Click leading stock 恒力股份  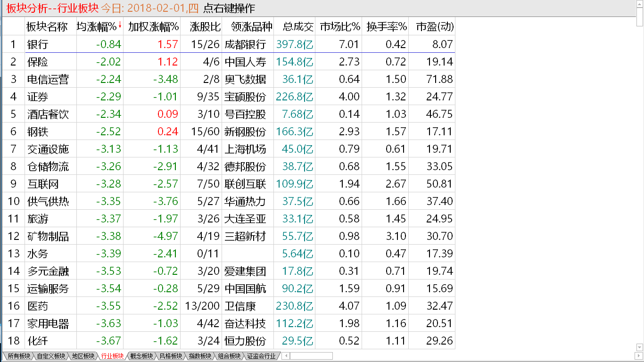pos(245,341)
